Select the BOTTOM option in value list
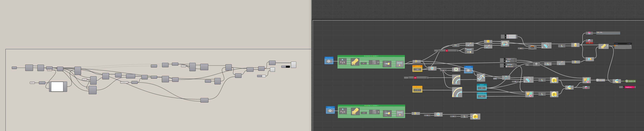The height and width of the screenshot is (131, 644). pyautogui.click(x=510, y=65)
